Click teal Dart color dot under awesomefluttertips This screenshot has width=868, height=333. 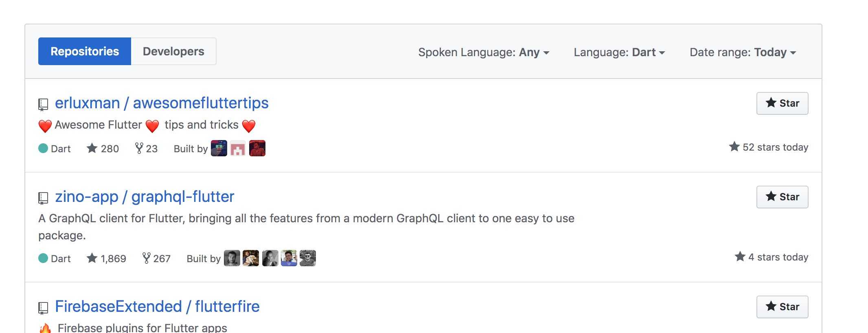pyautogui.click(x=43, y=148)
